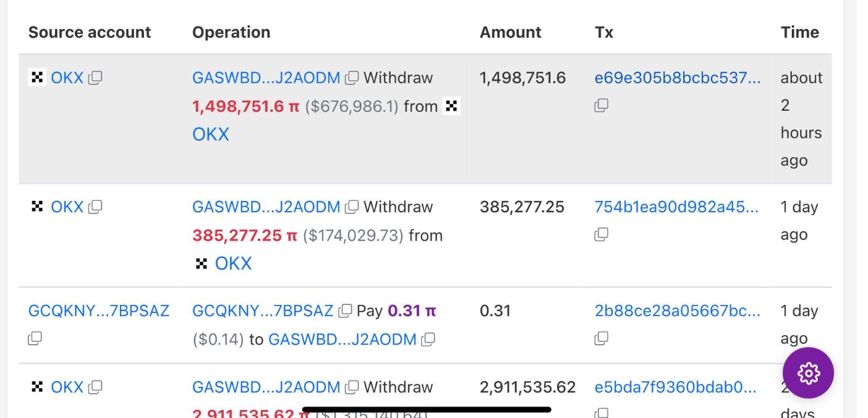The width and height of the screenshot is (868, 418).
Task: Copy transaction hash e69e305b8bcbc537
Action: 602,106
